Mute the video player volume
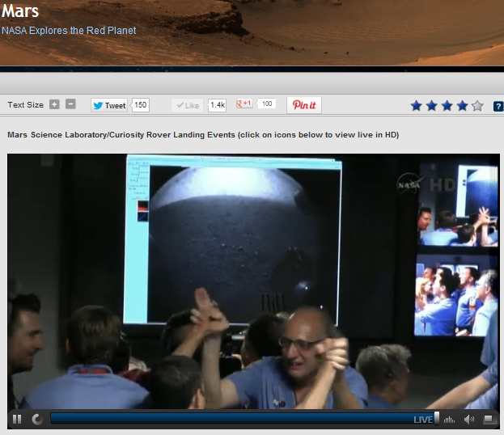Image resolution: width=504 pixels, height=435 pixels. 469,419
